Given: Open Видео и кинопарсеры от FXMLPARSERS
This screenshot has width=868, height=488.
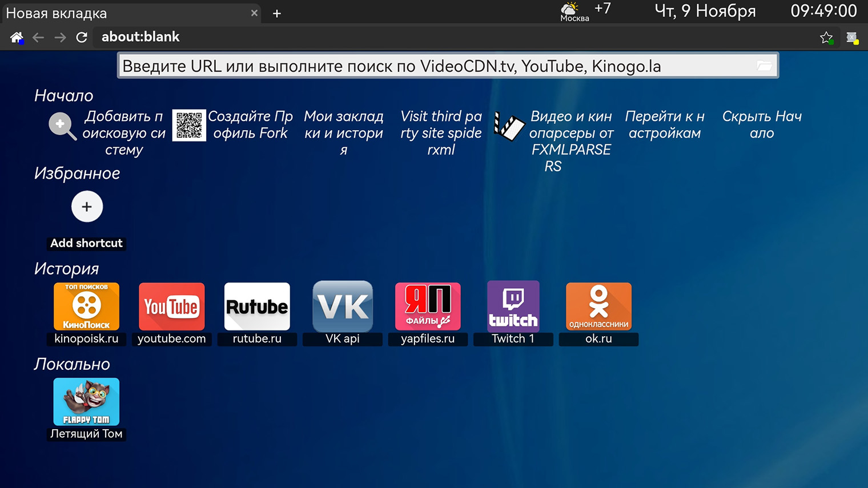Looking at the screenshot, I should pos(570,141).
